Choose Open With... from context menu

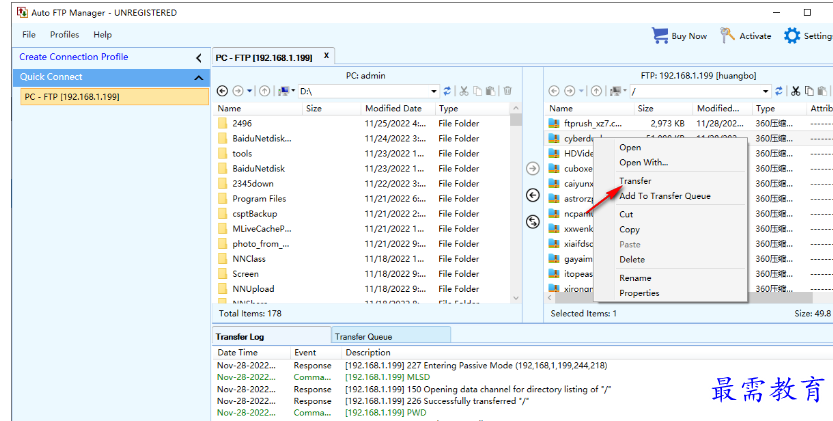pos(643,163)
